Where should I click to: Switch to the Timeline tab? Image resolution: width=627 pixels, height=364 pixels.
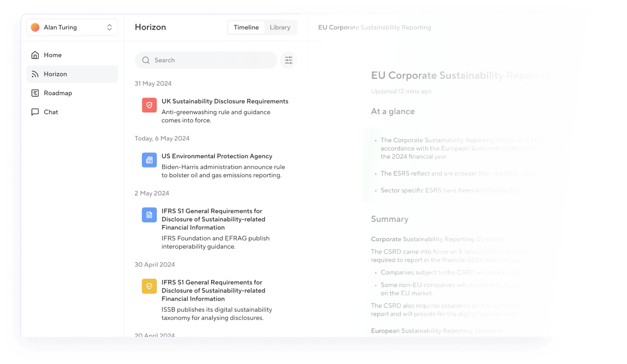[246, 27]
